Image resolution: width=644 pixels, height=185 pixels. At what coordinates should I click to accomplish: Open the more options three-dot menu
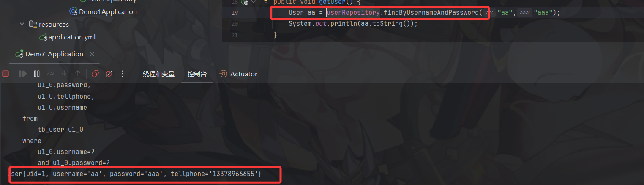click(x=123, y=74)
